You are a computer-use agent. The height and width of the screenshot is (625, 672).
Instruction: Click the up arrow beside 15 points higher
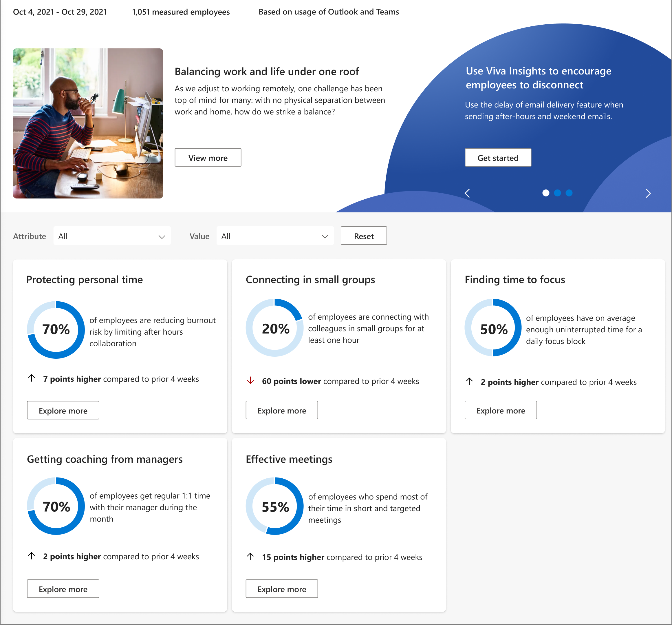(250, 556)
